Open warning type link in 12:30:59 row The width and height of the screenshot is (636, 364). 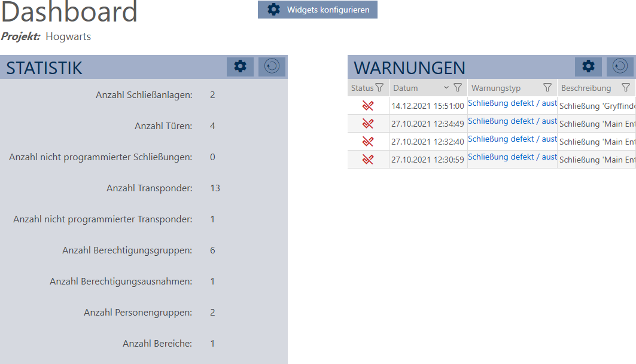tap(512, 157)
